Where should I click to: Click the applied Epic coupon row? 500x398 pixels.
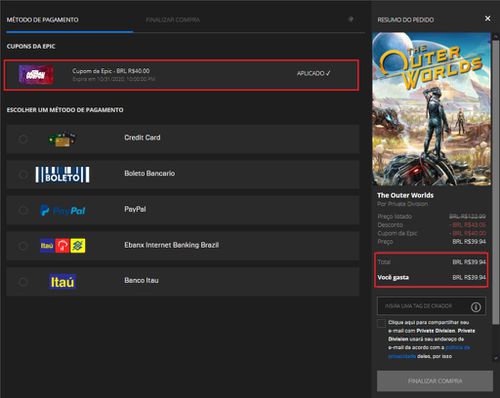[x=182, y=75]
